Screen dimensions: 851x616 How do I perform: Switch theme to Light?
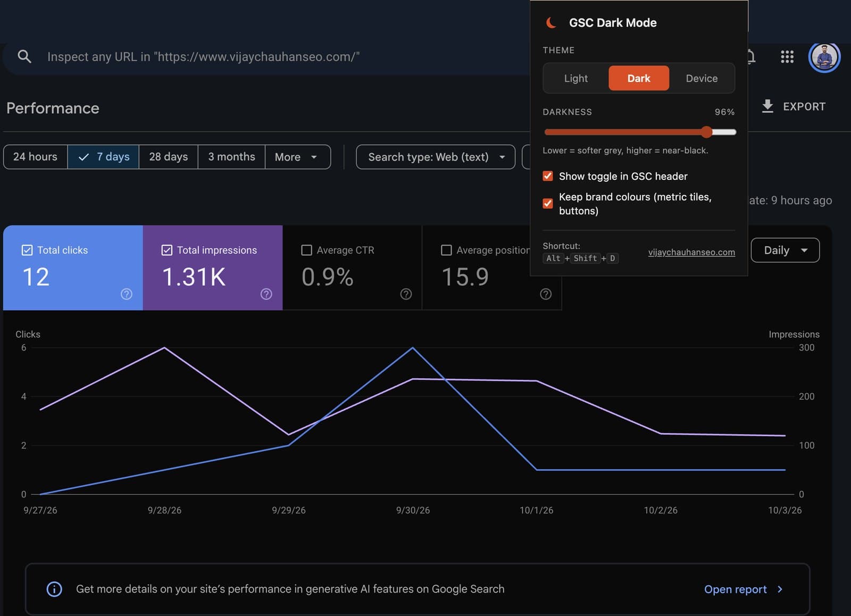pyautogui.click(x=576, y=78)
